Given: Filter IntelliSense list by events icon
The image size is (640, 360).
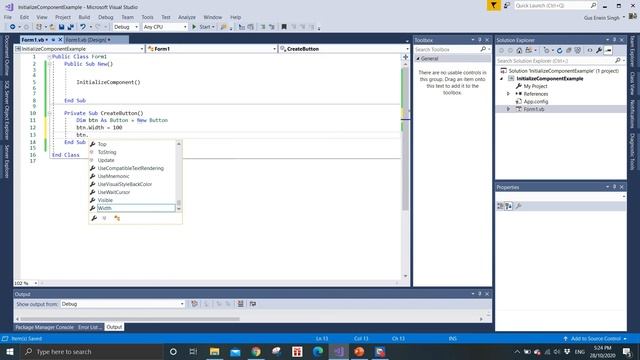Looking at the screenshot, I should 117,218.
